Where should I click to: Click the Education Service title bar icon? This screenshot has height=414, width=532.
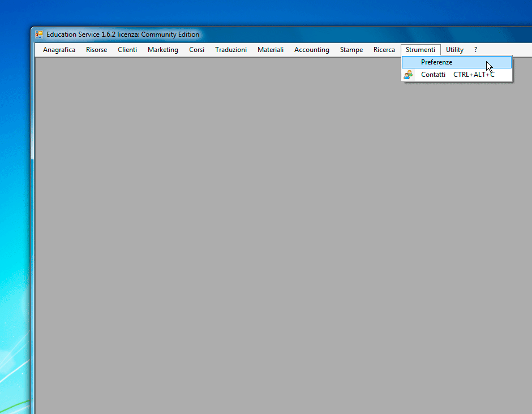tap(39, 34)
